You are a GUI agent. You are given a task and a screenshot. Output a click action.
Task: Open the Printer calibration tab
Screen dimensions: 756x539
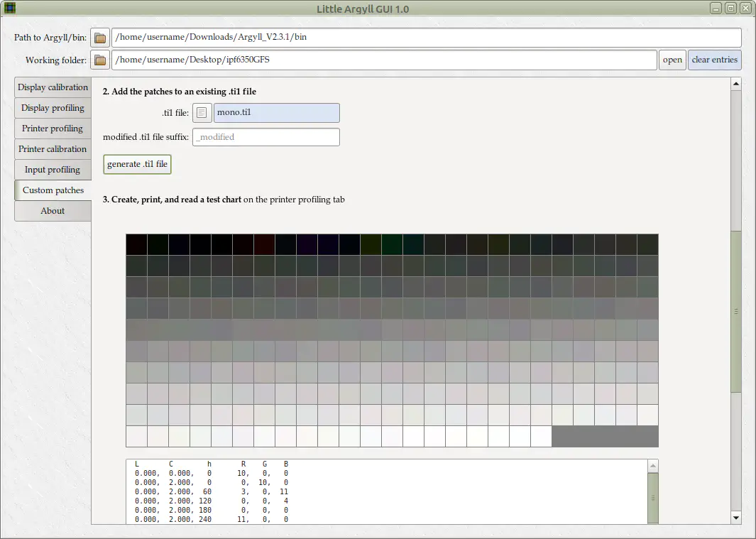coord(53,149)
